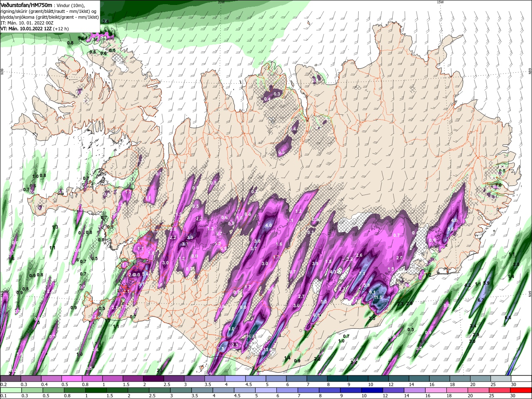Viewport: 532px width, 399px height.
Task: Click the '11.8' precipitation value on the map
Action: point(378,297)
